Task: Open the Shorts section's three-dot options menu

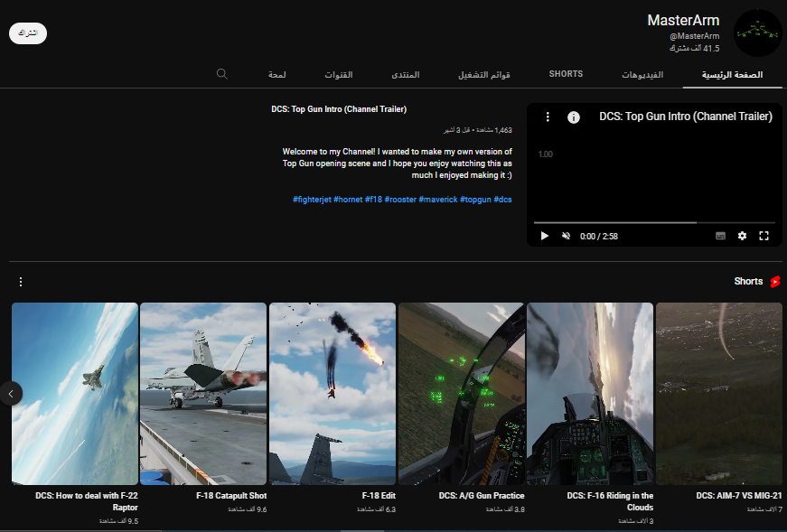Action: (21, 282)
